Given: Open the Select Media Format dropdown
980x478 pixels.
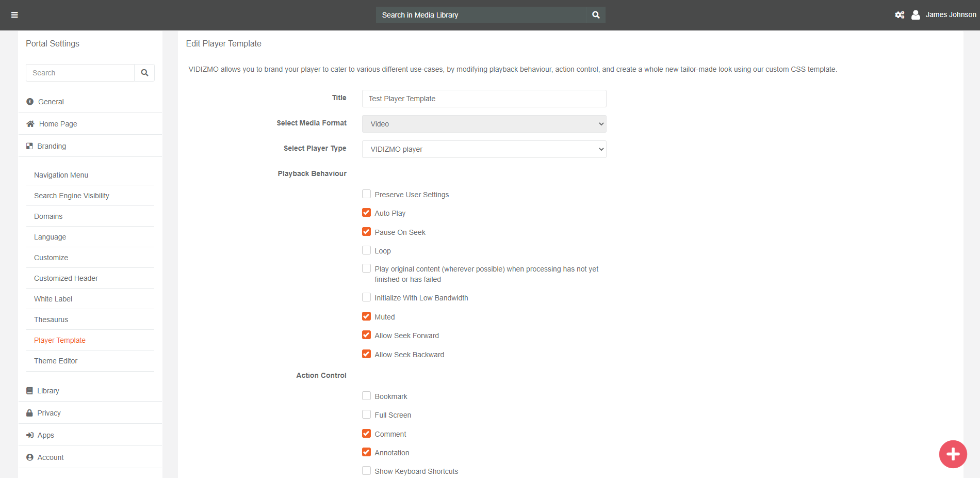Looking at the screenshot, I should click(484, 124).
